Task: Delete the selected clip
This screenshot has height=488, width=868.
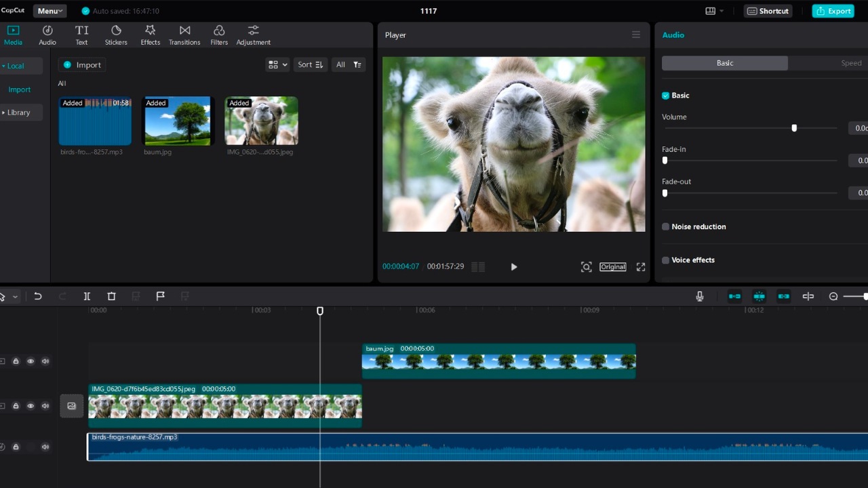Action: coord(111,296)
